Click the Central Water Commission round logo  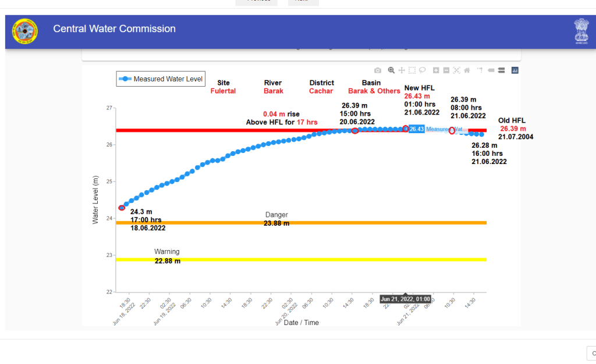point(24,31)
